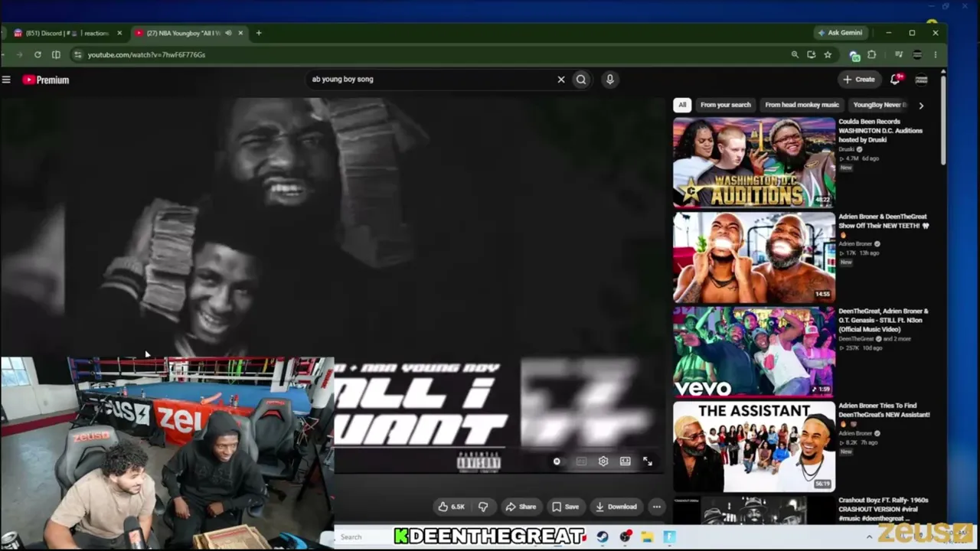Open Druski channel link
The image size is (980, 551).
point(848,149)
